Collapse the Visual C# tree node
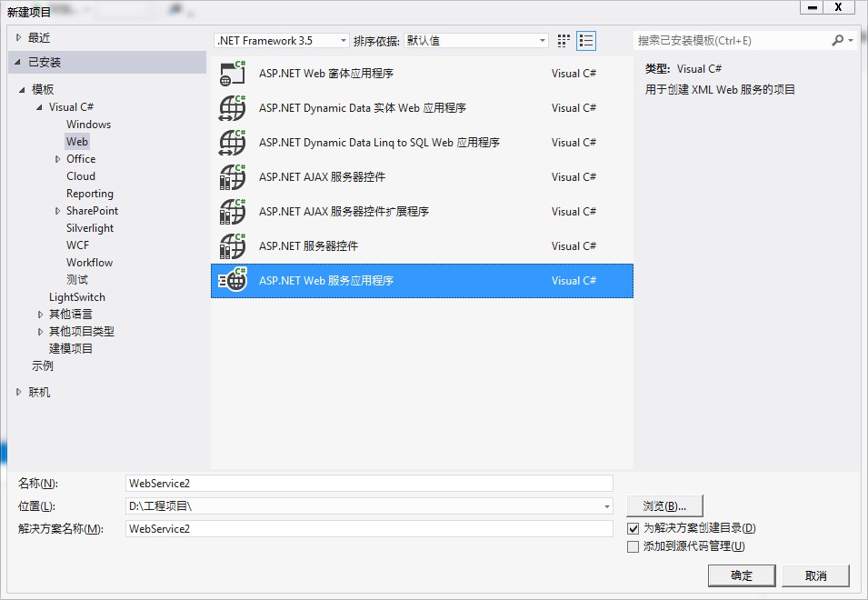This screenshot has width=868, height=600. coord(39,107)
